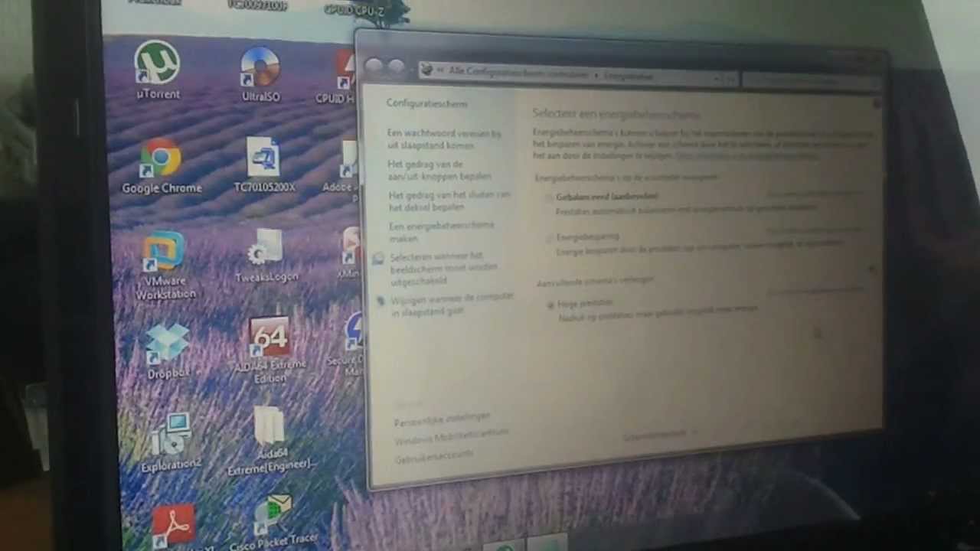The width and height of the screenshot is (980, 551).
Task: Click the control panel icon in address bar
Action: [x=427, y=70]
